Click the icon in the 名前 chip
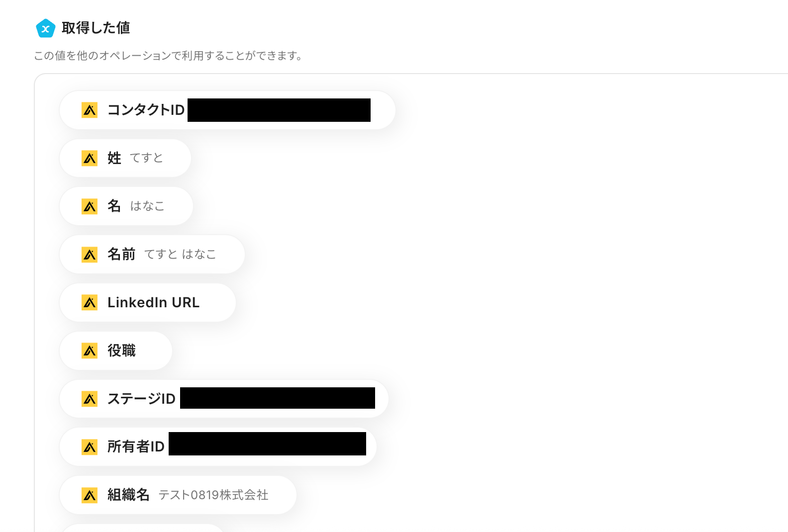This screenshot has height=532, width=788. click(x=90, y=254)
